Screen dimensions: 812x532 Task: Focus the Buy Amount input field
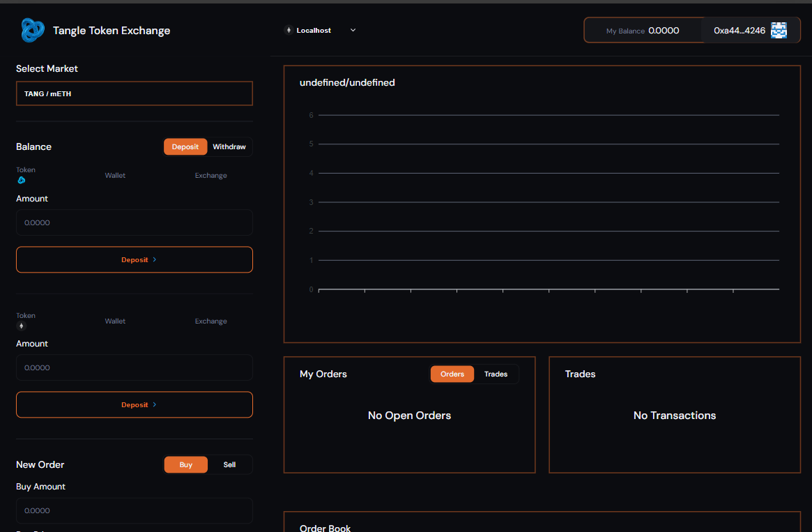coord(135,510)
